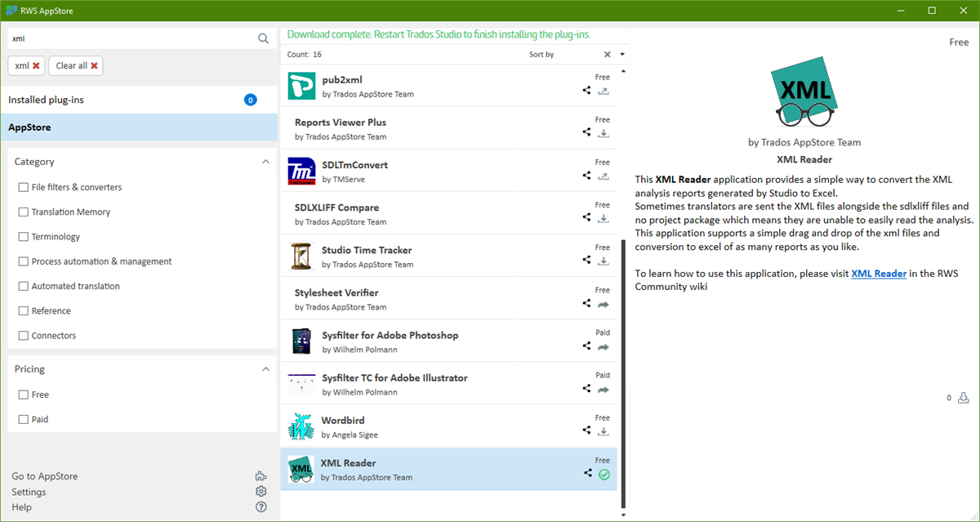Share the SDLXLIFF Compare plug-in
Viewport: 980px width, 522px height.
[x=586, y=218]
